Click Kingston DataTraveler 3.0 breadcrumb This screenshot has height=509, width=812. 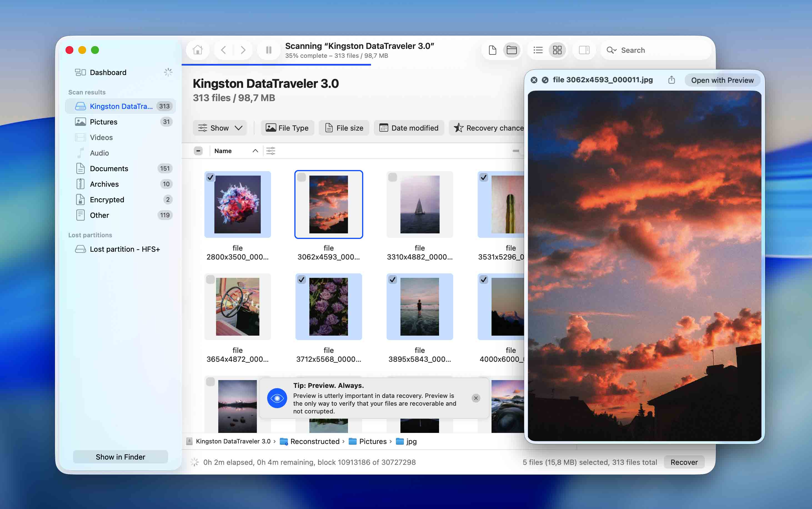[229, 441]
